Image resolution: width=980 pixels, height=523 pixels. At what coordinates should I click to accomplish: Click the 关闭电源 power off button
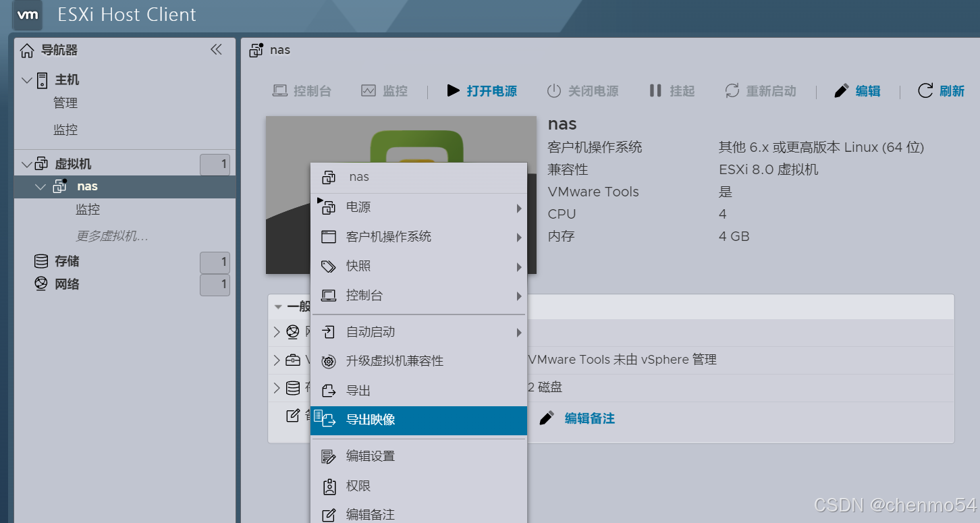point(582,91)
